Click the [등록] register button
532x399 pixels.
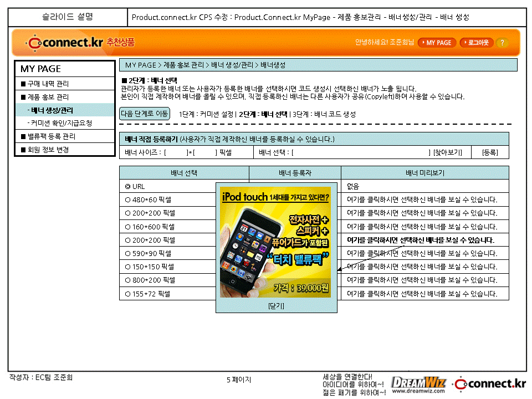point(490,153)
